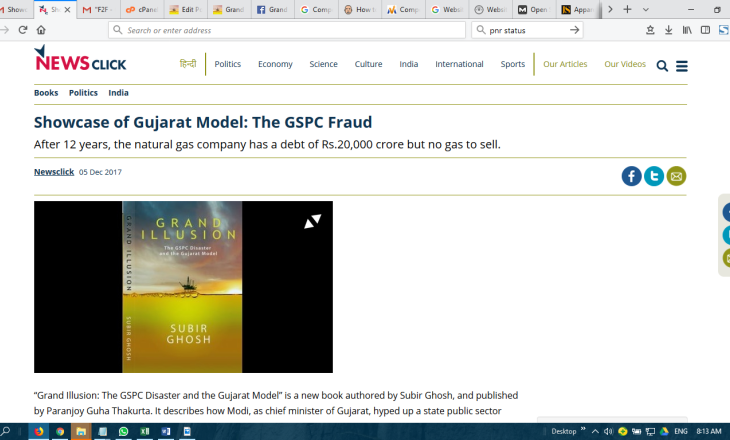The image size is (730, 440).
Task: Expand the book cover video to fullscreen
Action: click(312, 221)
